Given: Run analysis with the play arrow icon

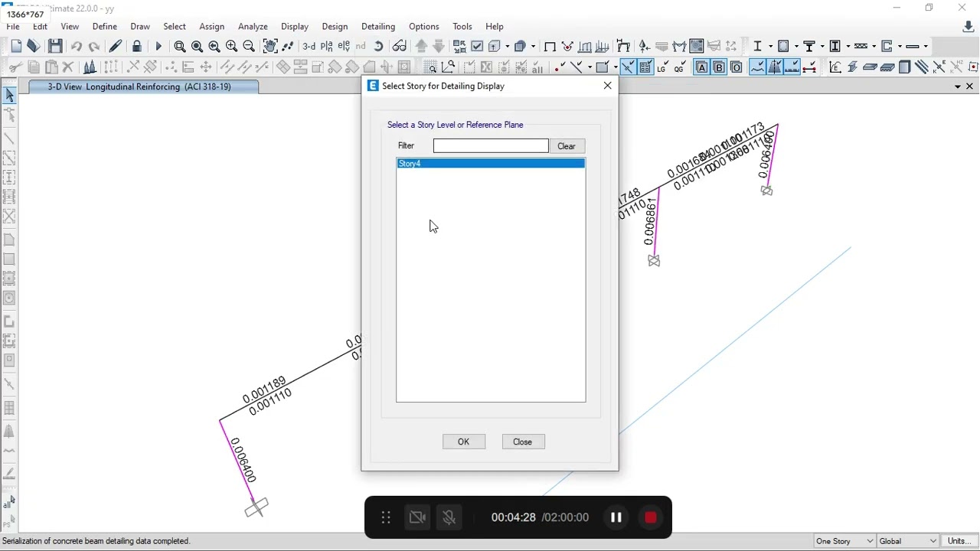Looking at the screenshot, I should click(158, 47).
